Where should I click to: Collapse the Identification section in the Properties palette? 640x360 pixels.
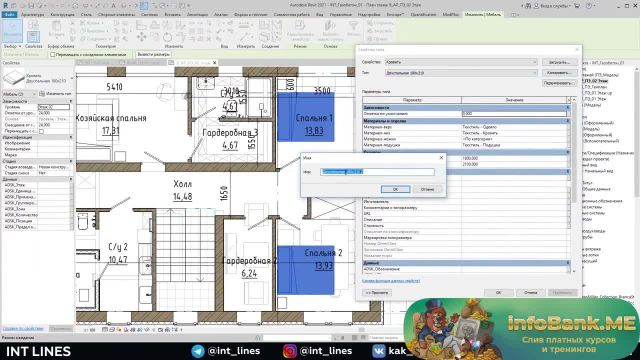[71, 138]
